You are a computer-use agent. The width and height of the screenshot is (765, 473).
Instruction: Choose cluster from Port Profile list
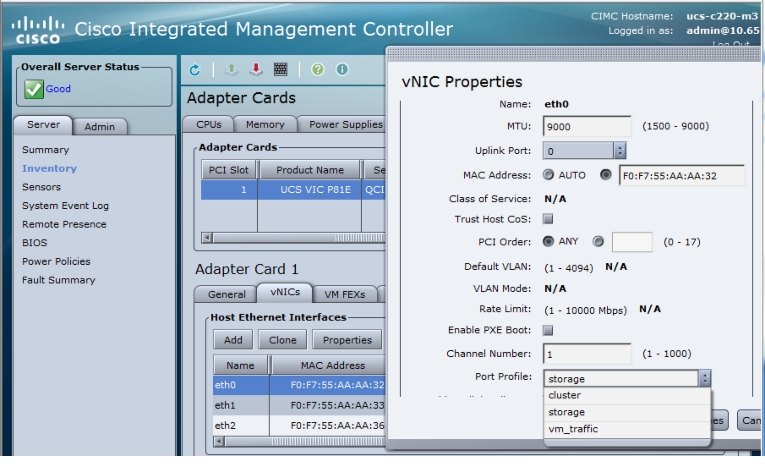(x=627, y=395)
